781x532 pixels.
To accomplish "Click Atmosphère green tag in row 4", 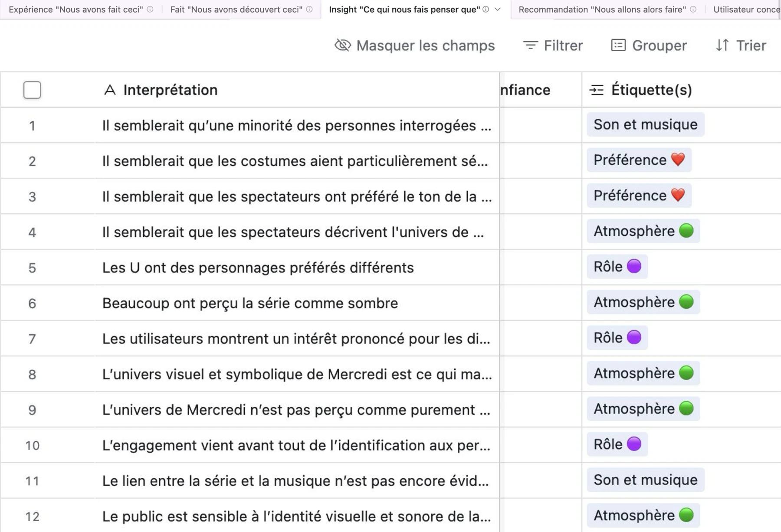I will tap(643, 231).
